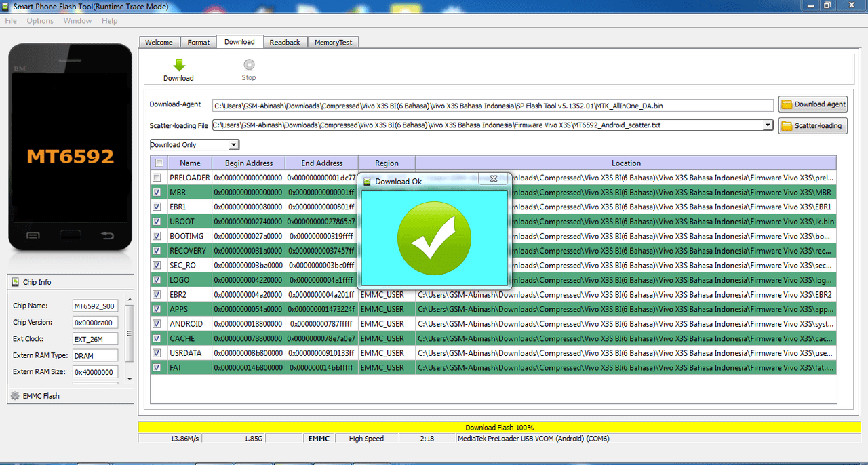Image resolution: width=868 pixels, height=465 pixels.
Task: Click the Chip Info panel icon
Action: [x=16, y=282]
